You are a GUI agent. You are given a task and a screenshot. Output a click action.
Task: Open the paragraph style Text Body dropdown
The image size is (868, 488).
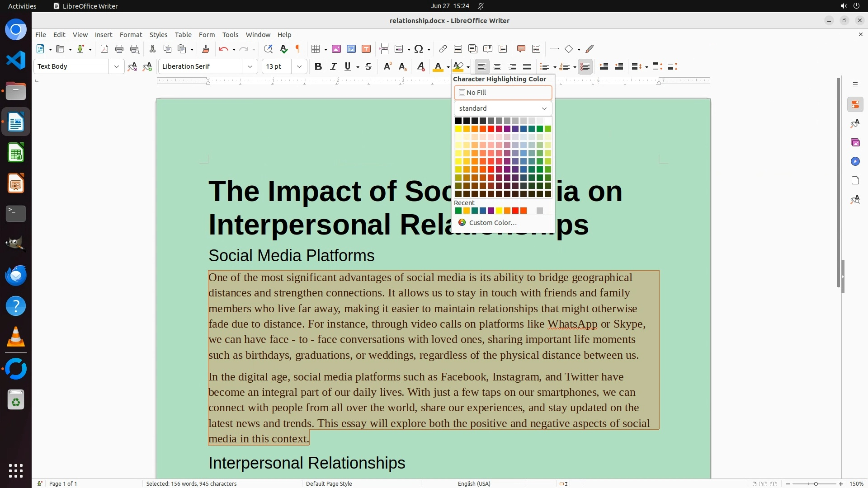pos(116,66)
